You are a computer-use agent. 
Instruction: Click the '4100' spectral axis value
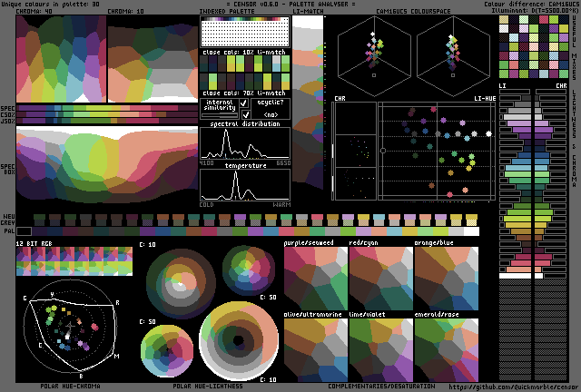(206, 163)
